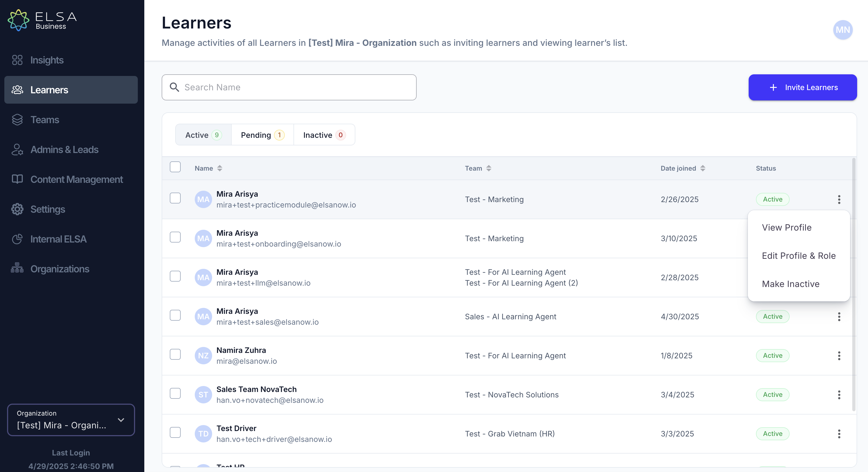Click the Active badge for mira+test+practicemodule
Viewport: 868px width, 472px height.
[x=772, y=199]
